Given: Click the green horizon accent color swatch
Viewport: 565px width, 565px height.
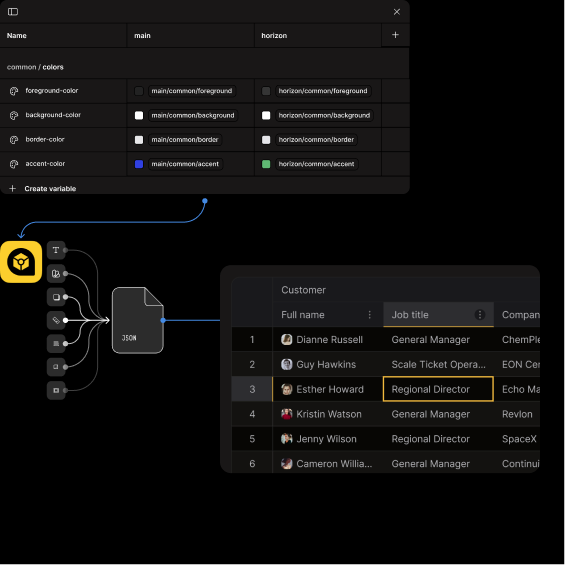Looking at the screenshot, I should point(266,164).
